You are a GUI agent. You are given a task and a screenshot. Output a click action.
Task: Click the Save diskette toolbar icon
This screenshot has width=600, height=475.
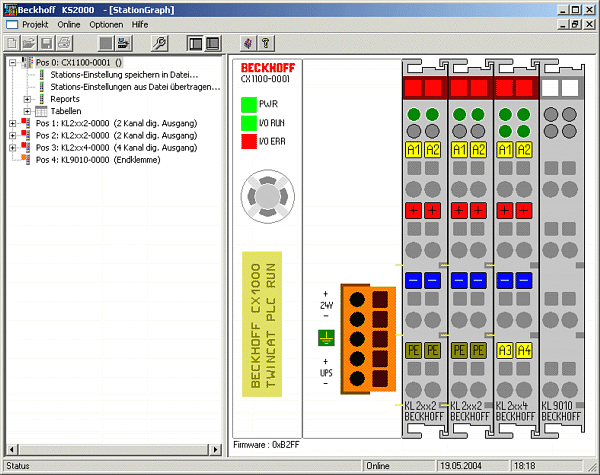(46, 43)
